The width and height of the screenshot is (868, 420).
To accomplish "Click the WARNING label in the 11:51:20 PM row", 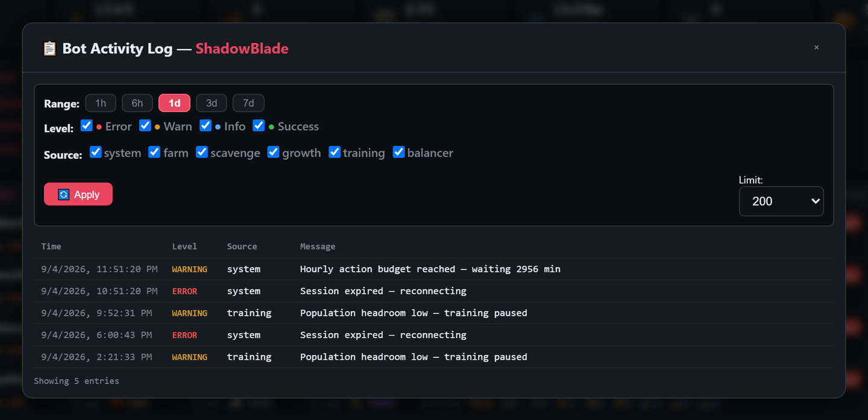I will click(190, 269).
